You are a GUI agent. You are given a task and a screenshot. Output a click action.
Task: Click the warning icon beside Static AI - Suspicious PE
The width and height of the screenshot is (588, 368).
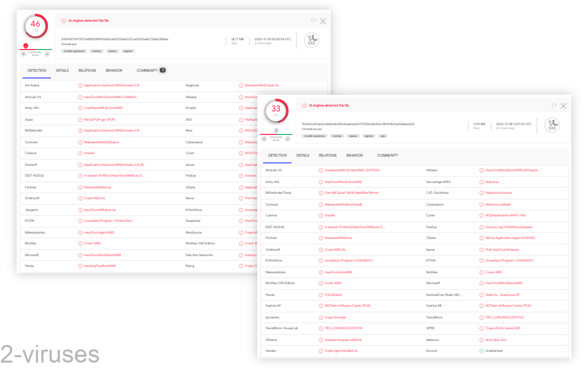tap(482, 294)
